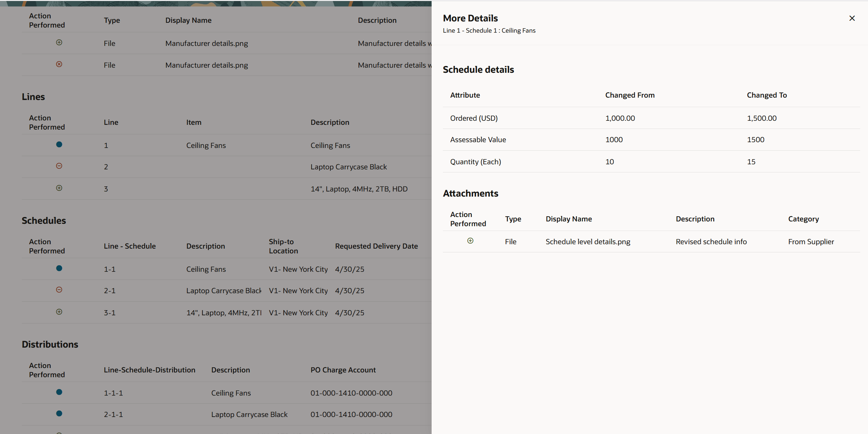Click the removed icon for schedule 2-1
This screenshot has height=434, width=868.
point(59,290)
